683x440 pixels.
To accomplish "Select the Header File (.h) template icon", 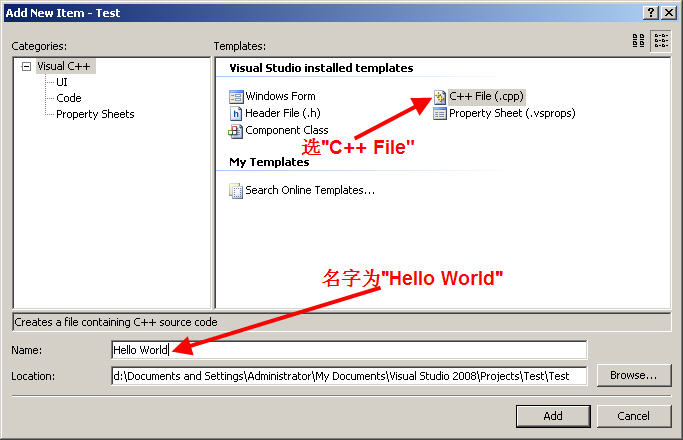I will click(x=236, y=114).
